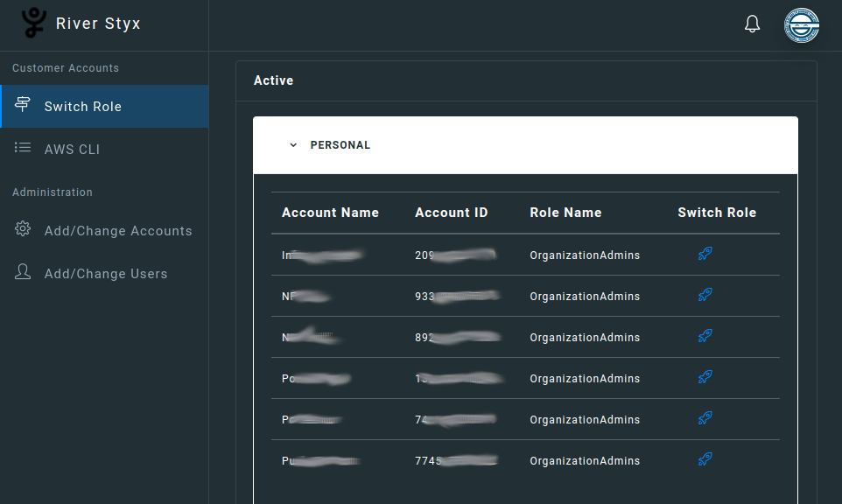Click OrganizationAdmins on the first row
This screenshot has height=504, width=842.
[x=585, y=255]
